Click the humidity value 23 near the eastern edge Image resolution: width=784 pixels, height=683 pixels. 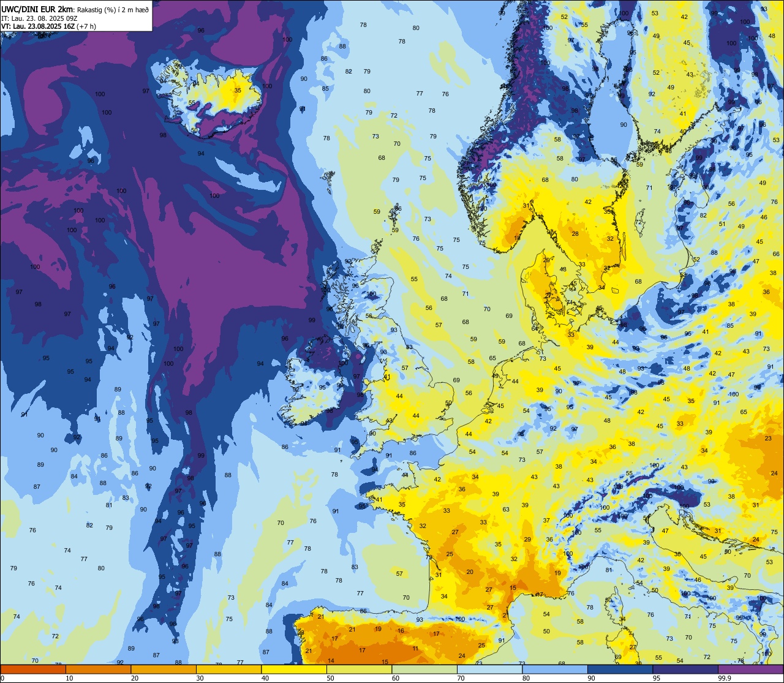pyautogui.click(x=768, y=438)
